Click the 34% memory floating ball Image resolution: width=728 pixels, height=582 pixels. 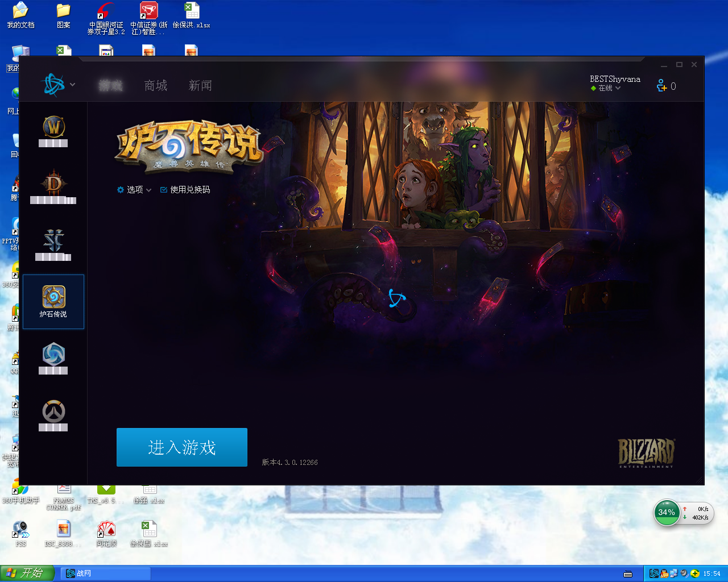point(667,513)
